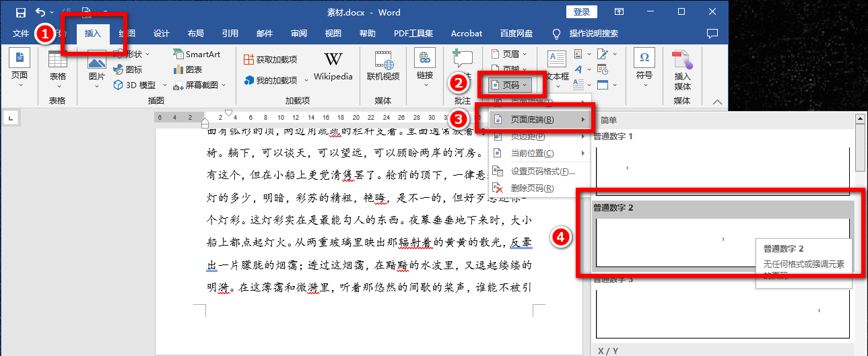Click the Object insert icon
The height and width of the screenshot is (356, 868).
click(x=602, y=85)
